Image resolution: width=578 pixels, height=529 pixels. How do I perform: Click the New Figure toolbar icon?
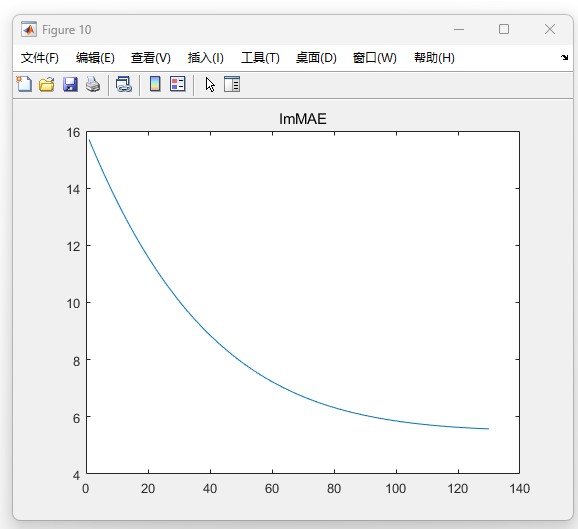click(x=24, y=84)
